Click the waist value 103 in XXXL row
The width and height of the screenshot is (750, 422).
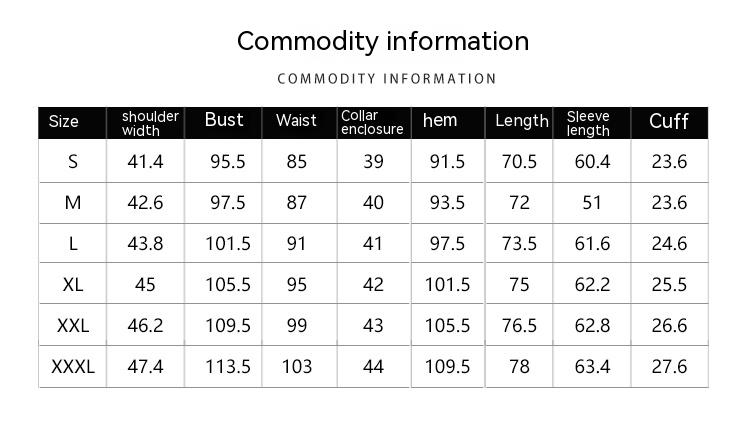(297, 367)
